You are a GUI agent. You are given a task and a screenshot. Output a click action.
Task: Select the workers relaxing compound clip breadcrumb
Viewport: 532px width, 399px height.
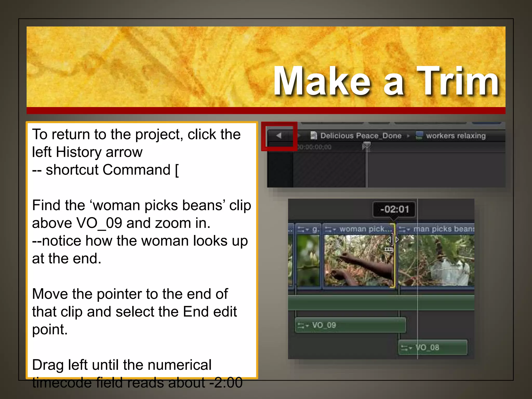tap(456, 136)
